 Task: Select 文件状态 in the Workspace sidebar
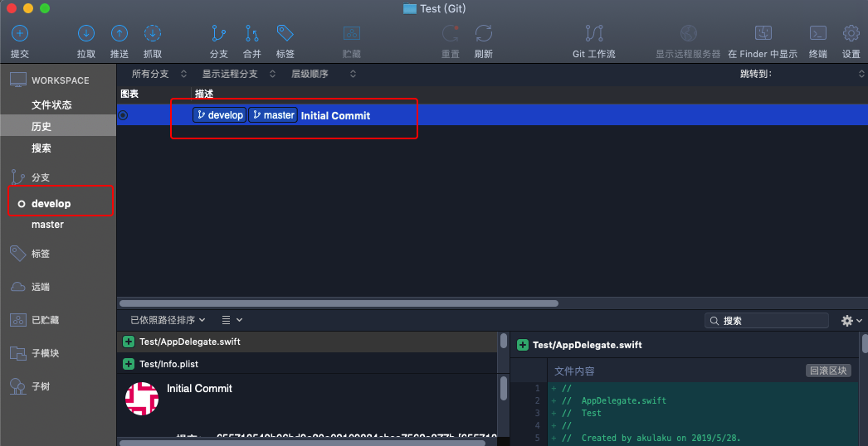51,105
